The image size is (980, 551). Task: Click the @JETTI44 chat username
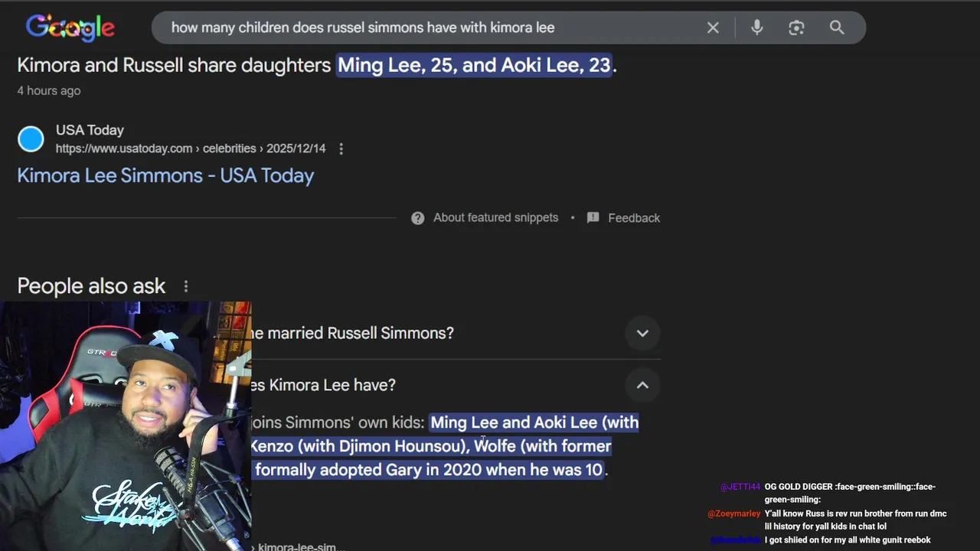point(740,487)
